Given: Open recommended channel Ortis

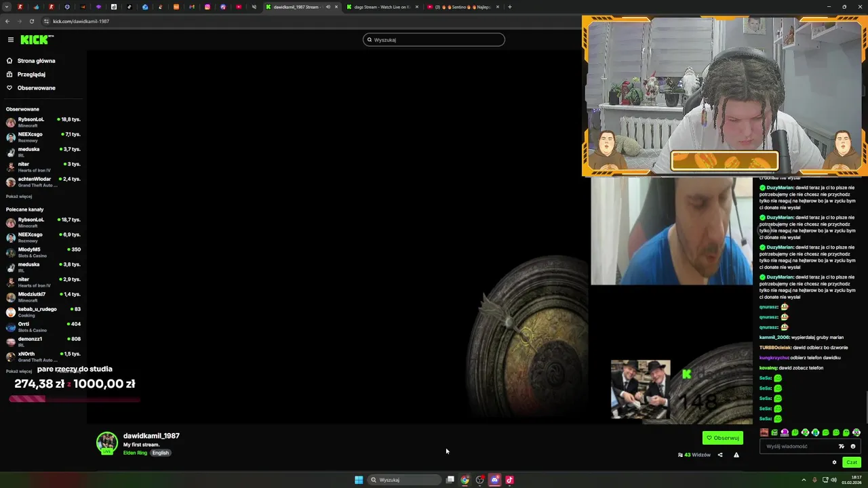Looking at the screenshot, I should (43, 327).
